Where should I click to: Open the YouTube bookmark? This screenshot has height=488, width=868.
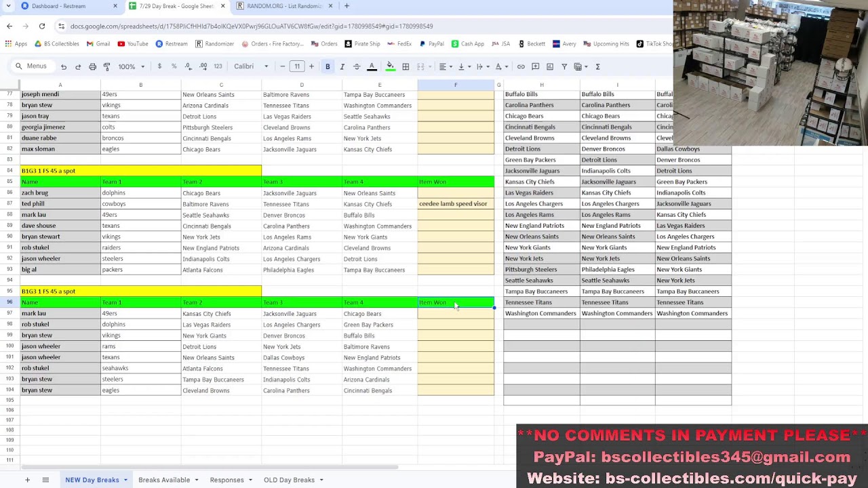click(x=133, y=44)
